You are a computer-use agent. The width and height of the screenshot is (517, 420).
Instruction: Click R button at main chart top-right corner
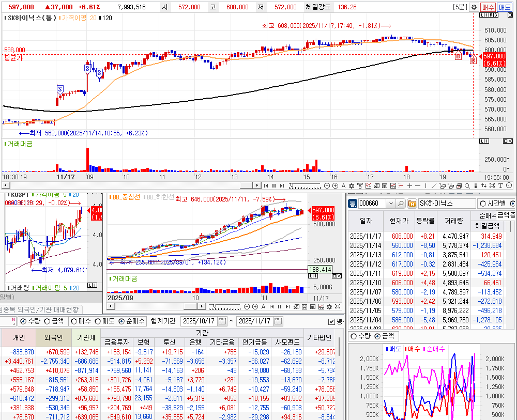491,15
